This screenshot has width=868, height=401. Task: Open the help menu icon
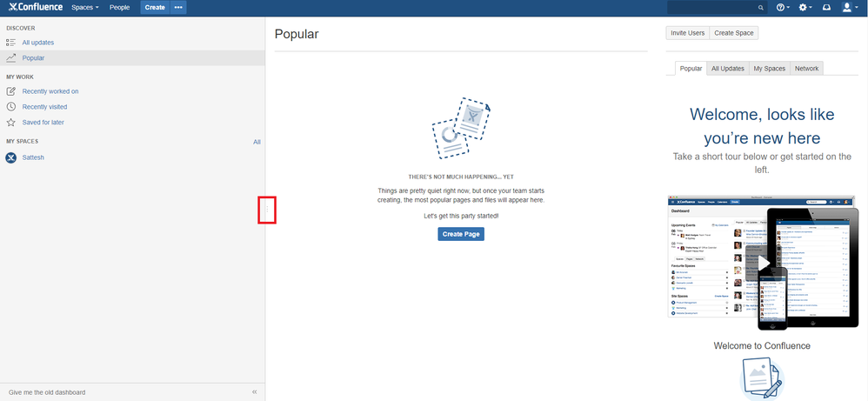[x=783, y=7]
